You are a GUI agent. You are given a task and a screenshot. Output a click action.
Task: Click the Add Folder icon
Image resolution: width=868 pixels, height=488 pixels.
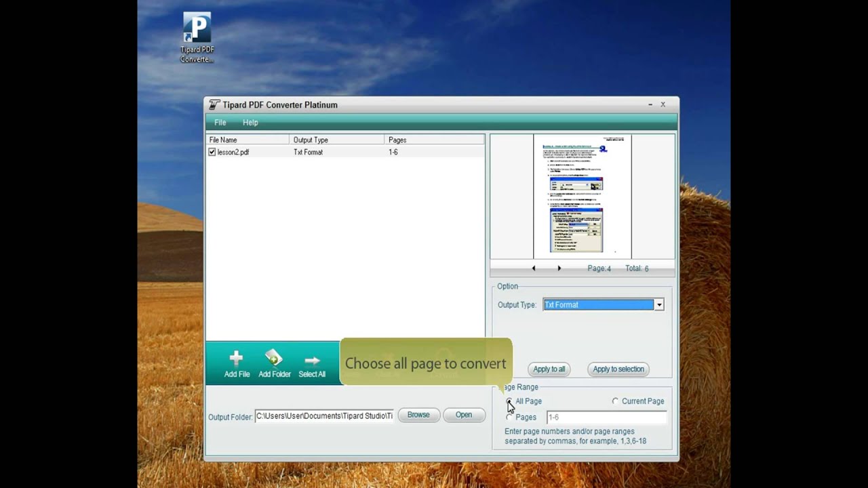(274, 358)
